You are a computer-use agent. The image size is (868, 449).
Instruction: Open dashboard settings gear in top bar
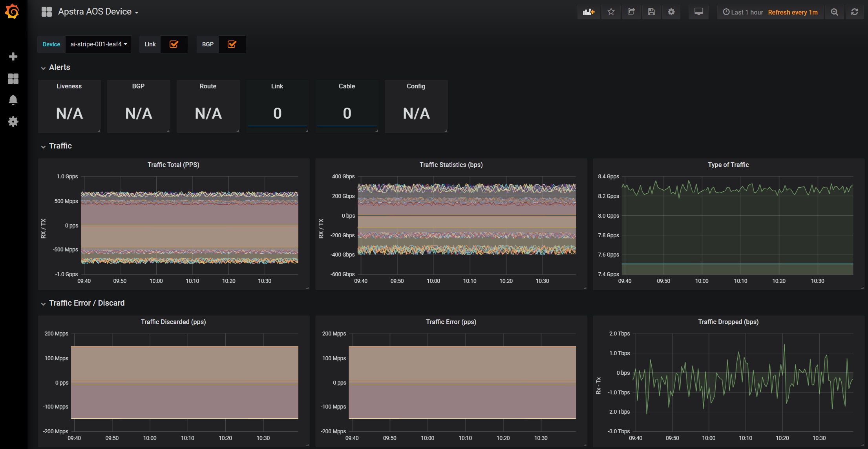click(x=671, y=12)
